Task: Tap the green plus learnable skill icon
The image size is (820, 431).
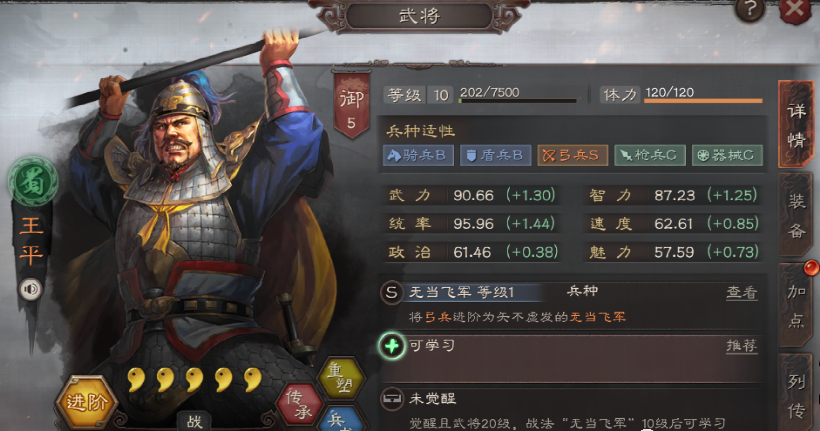Action: click(x=392, y=346)
